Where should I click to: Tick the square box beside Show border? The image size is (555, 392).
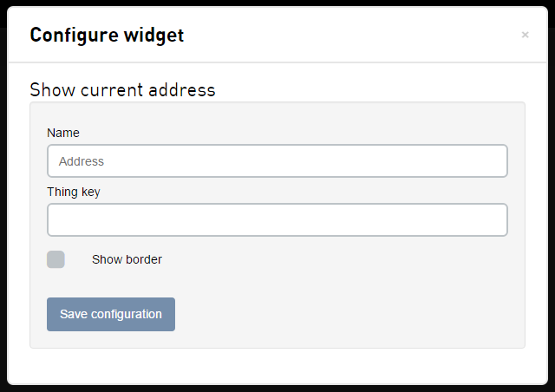(55, 259)
